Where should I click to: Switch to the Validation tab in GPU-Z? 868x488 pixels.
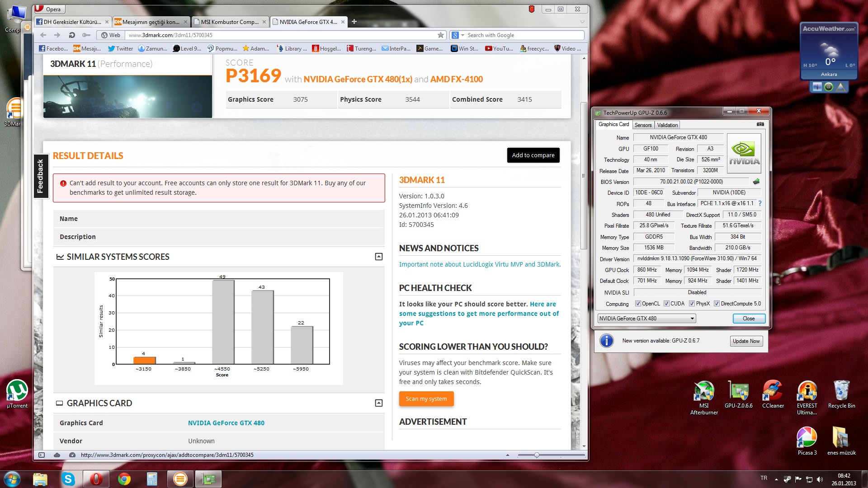667,125
